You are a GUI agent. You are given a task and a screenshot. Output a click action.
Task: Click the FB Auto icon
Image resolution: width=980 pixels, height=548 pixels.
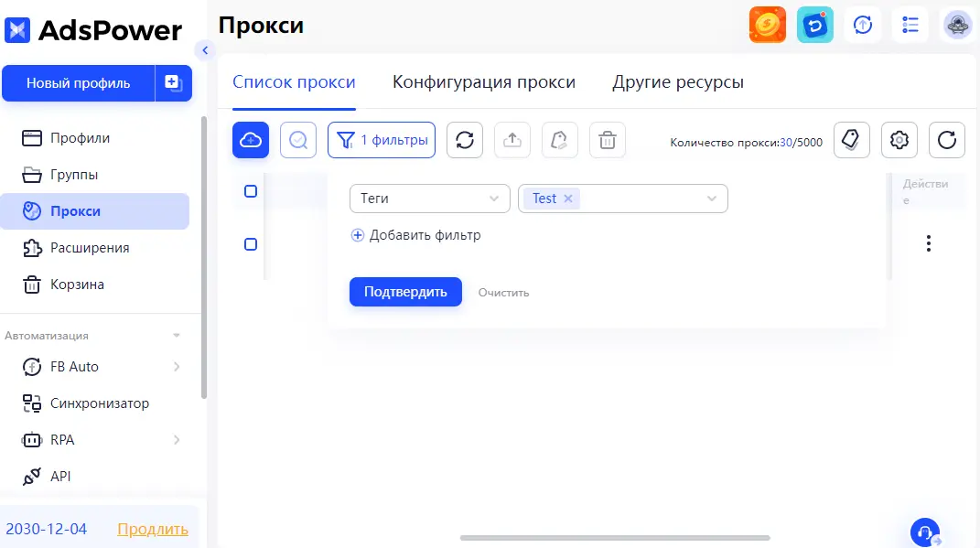click(x=32, y=367)
